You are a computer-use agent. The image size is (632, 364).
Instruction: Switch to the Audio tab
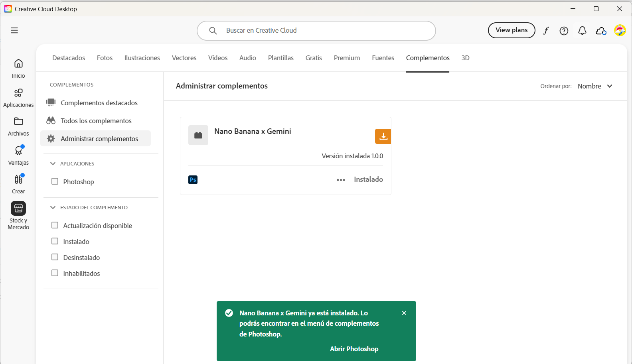point(248,58)
